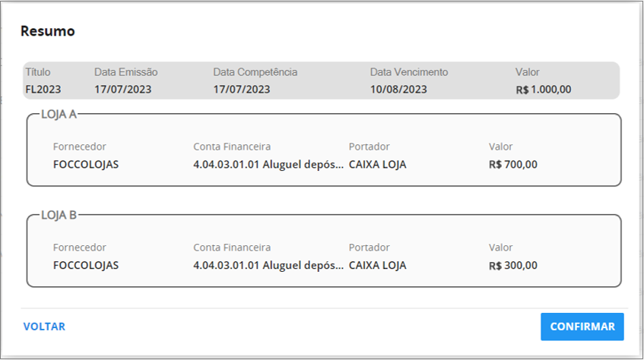The width and height of the screenshot is (644, 360).
Task: Click the total Valor R$ 1.000,00
Action: tap(544, 90)
